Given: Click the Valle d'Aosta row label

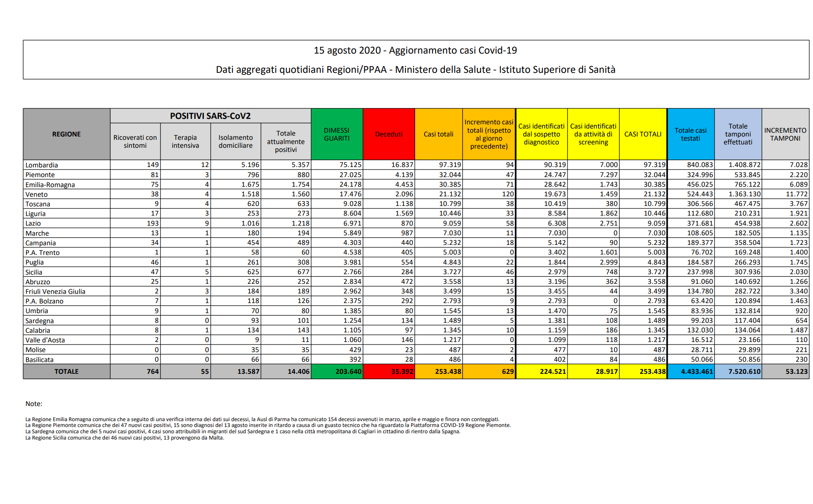Looking at the screenshot, I should coord(45,340).
